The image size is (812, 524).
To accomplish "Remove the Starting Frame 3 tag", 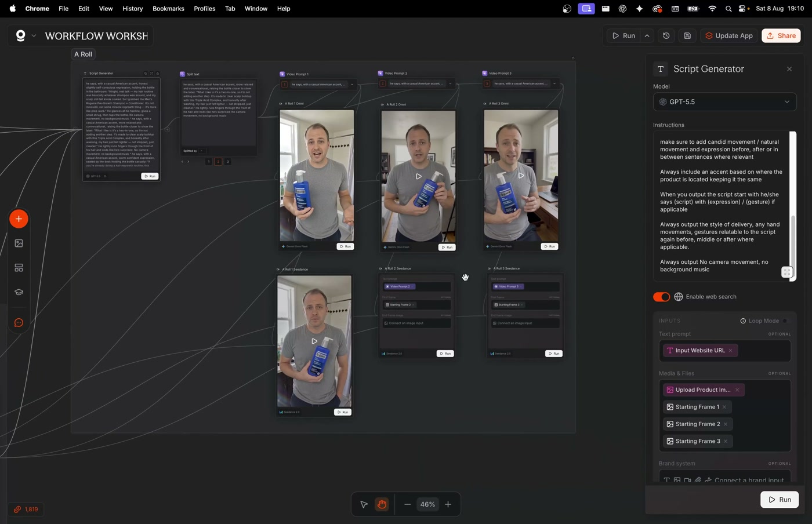I will [x=726, y=441].
